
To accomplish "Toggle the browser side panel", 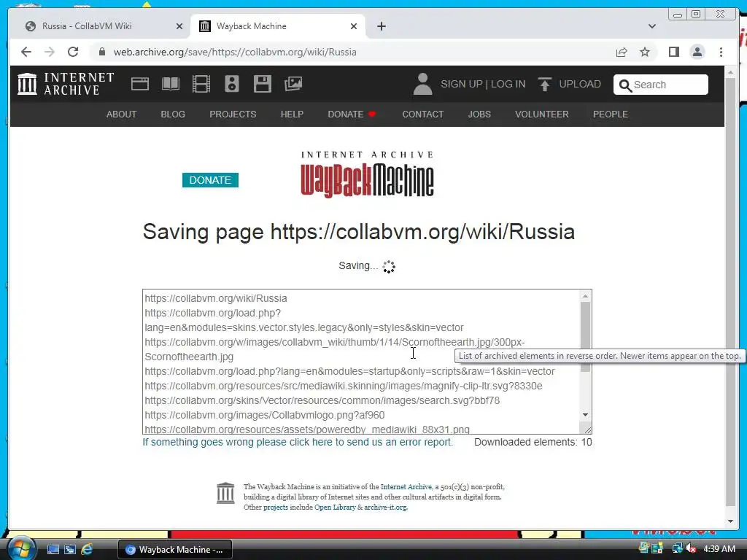I will 673,52.
